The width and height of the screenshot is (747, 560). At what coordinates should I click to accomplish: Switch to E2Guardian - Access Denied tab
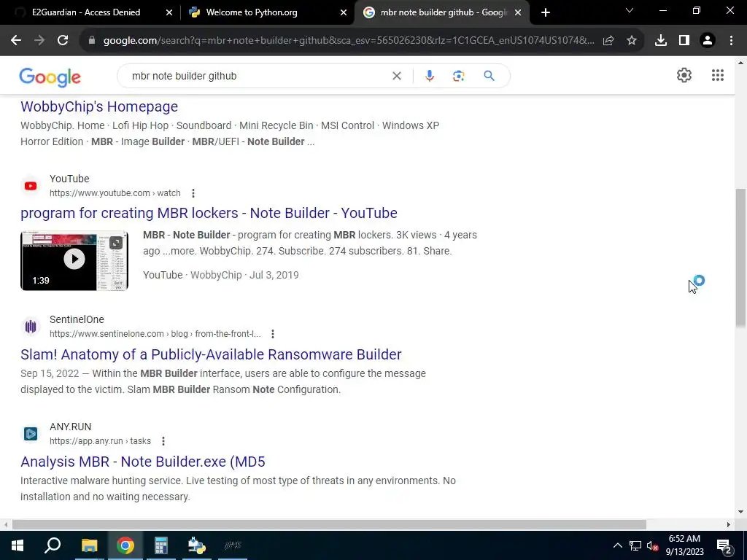tap(86, 12)
